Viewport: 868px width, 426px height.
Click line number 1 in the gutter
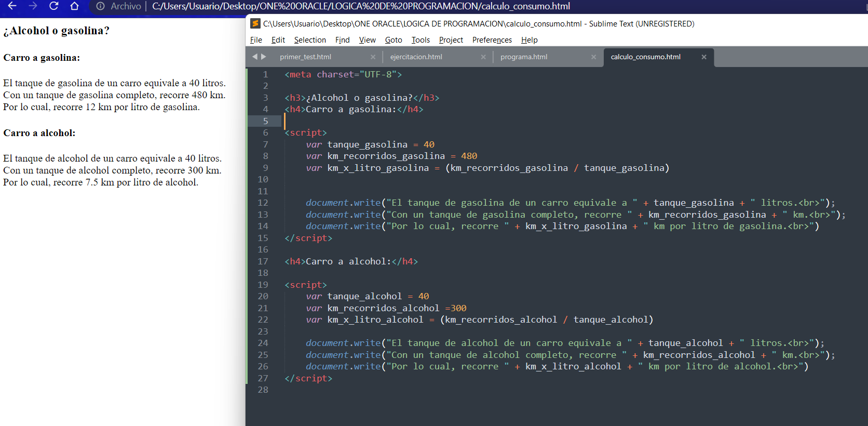coord(265,74)
